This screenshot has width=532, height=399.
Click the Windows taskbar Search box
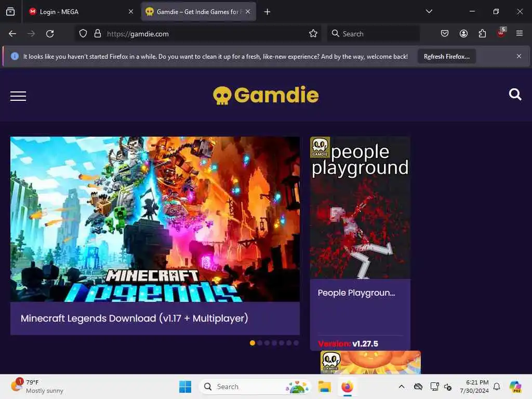point(255,387)
